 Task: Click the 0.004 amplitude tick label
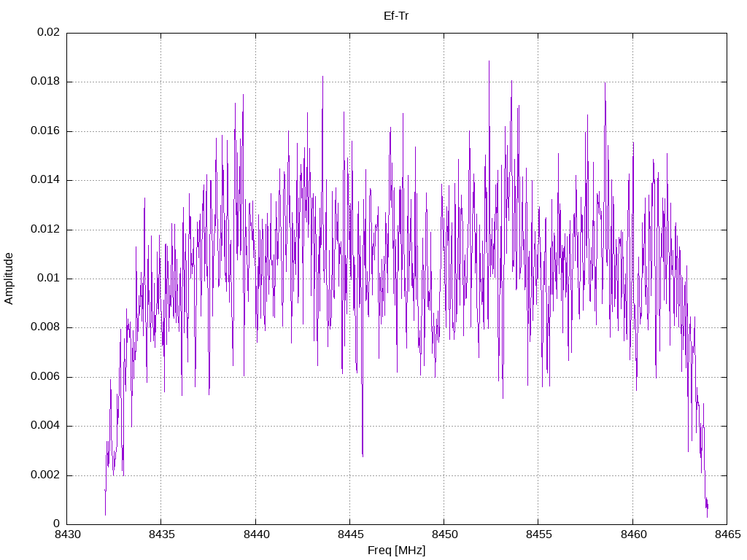(x=46, y=426)
